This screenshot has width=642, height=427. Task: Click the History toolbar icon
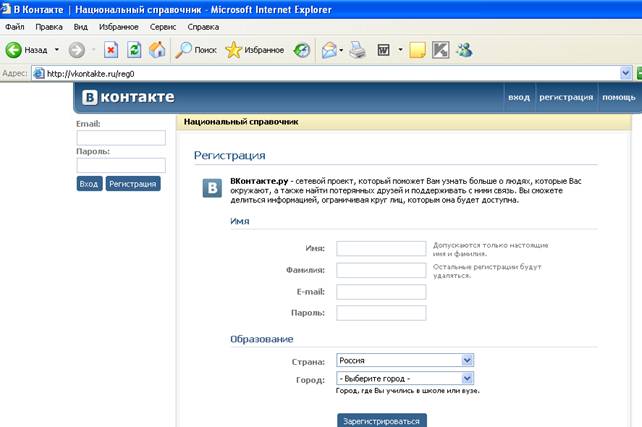[301, 49]
